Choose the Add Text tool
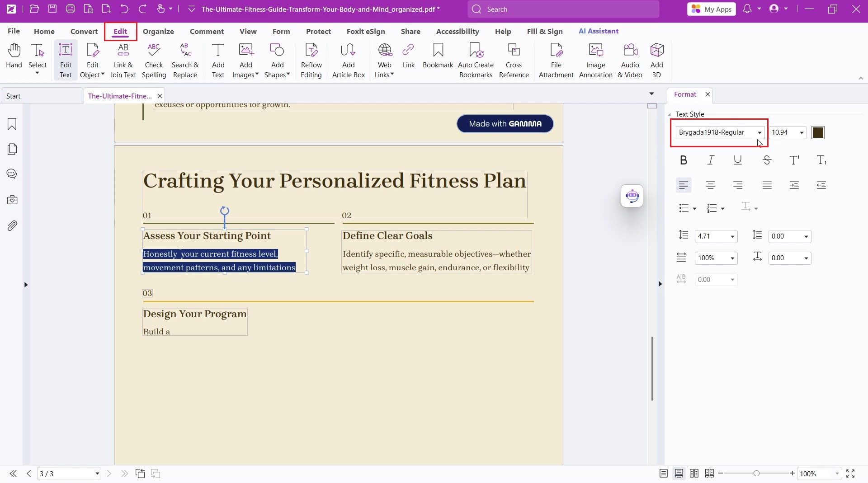This screenshot has width=868, height=483. 218,61
